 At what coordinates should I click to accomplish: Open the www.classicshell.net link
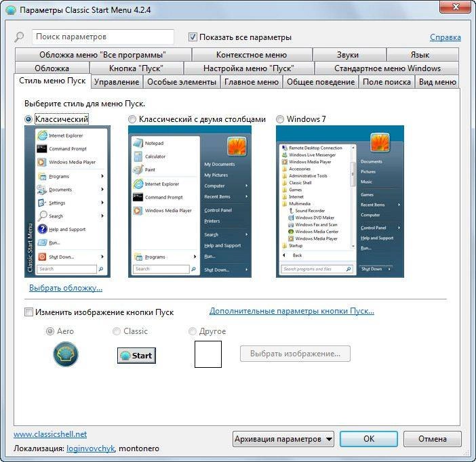[50, 434]
